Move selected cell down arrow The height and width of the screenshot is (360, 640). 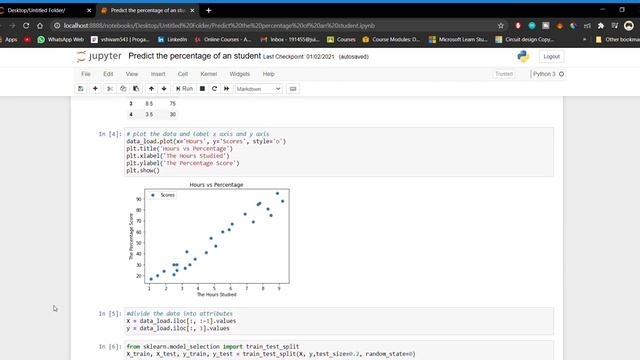click(x=164, y=89)
